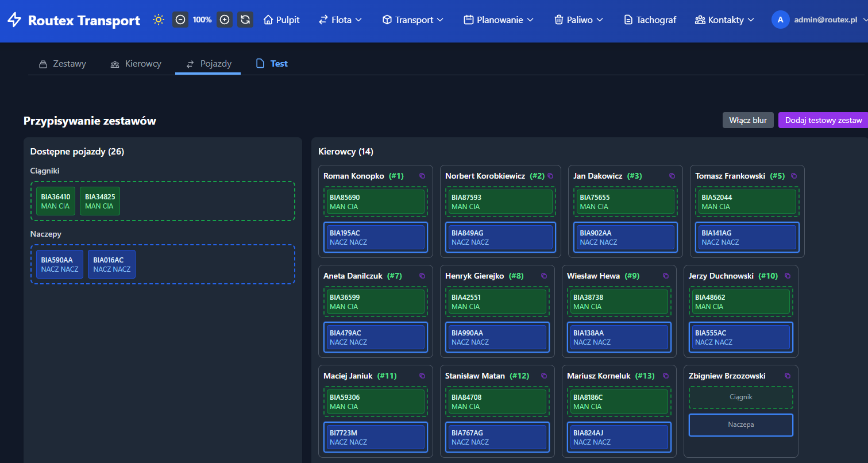Toggle blur with the Włącz blur button

point(748,120)
